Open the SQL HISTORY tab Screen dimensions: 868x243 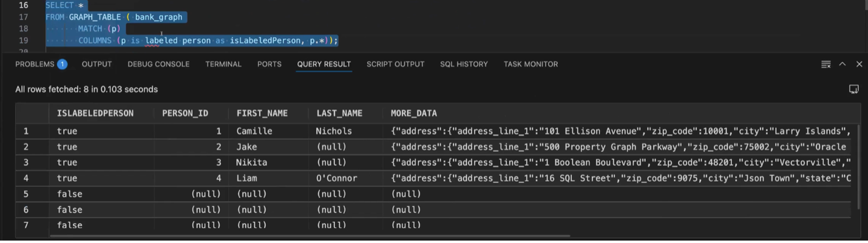point(464,64)
